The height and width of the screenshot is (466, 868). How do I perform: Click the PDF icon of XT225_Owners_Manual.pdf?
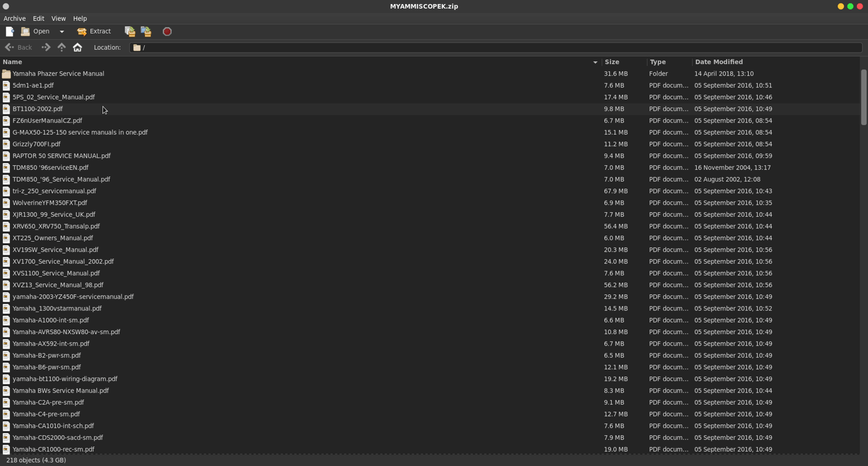[6, 238]
